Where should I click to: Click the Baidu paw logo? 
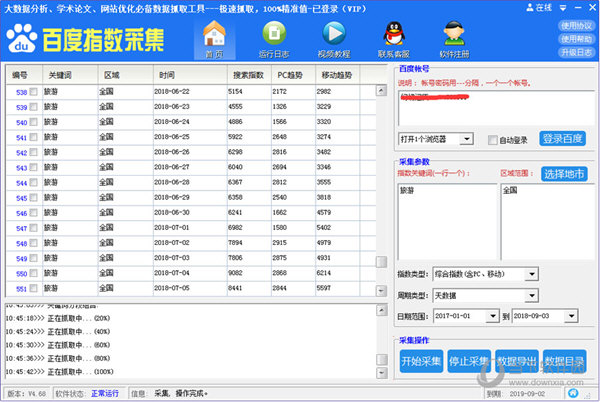click(22, 38)
